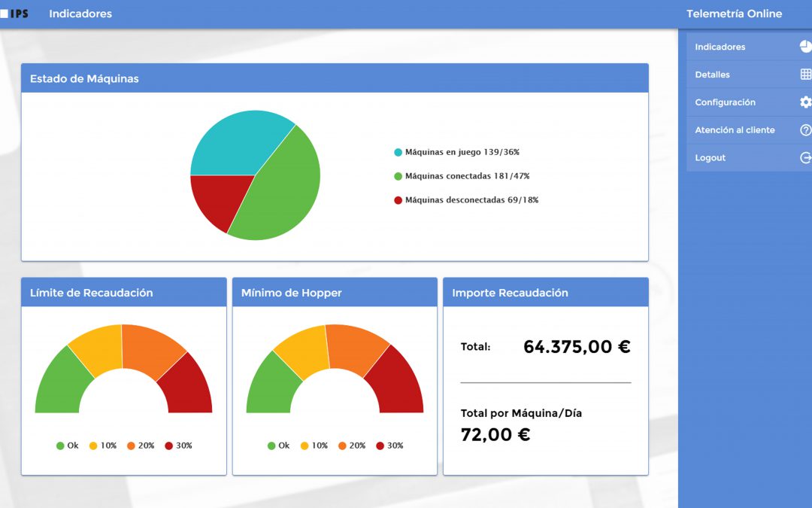The height and width of the screenshot is (508, 812).
Task: Click the IPS logo in header
Action: pos(14,14)
